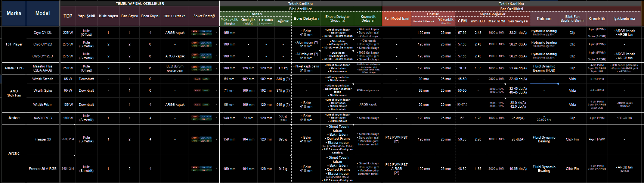Select the Arctic brand cell
This screenshot has height=183, width=644.
click(14, 154)
